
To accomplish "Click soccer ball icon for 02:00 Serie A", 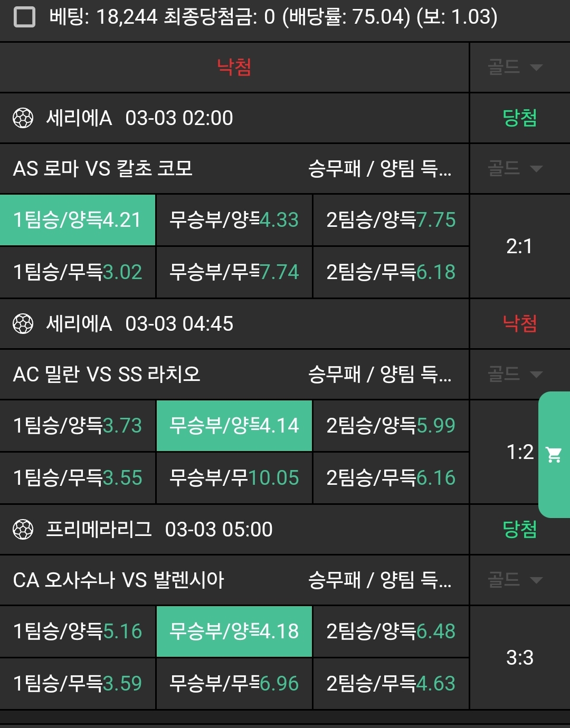I will [x=23, y=118].
